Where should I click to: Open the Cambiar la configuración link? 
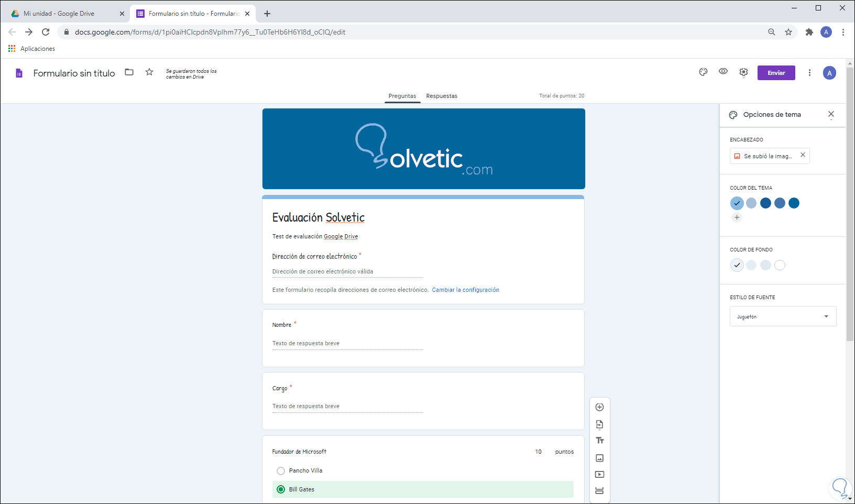point(465,290)
